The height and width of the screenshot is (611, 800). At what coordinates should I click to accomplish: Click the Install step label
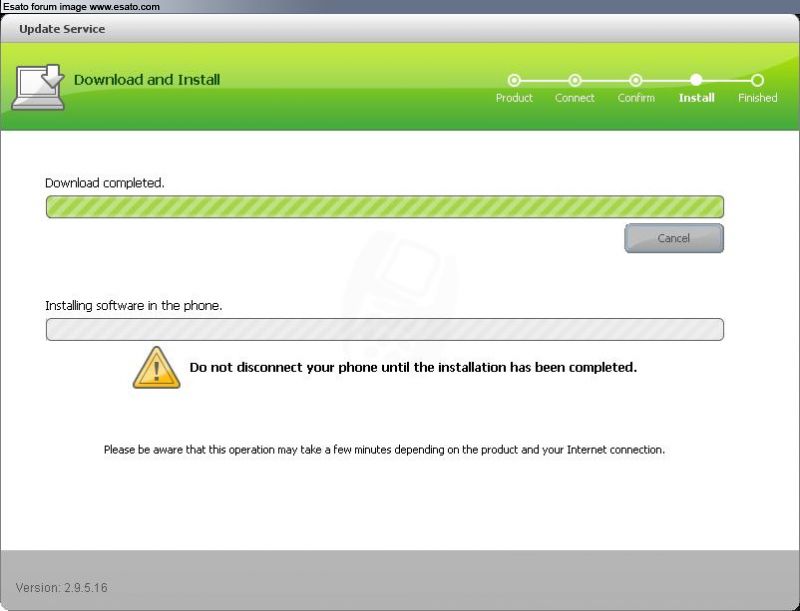tap(696, 98)
